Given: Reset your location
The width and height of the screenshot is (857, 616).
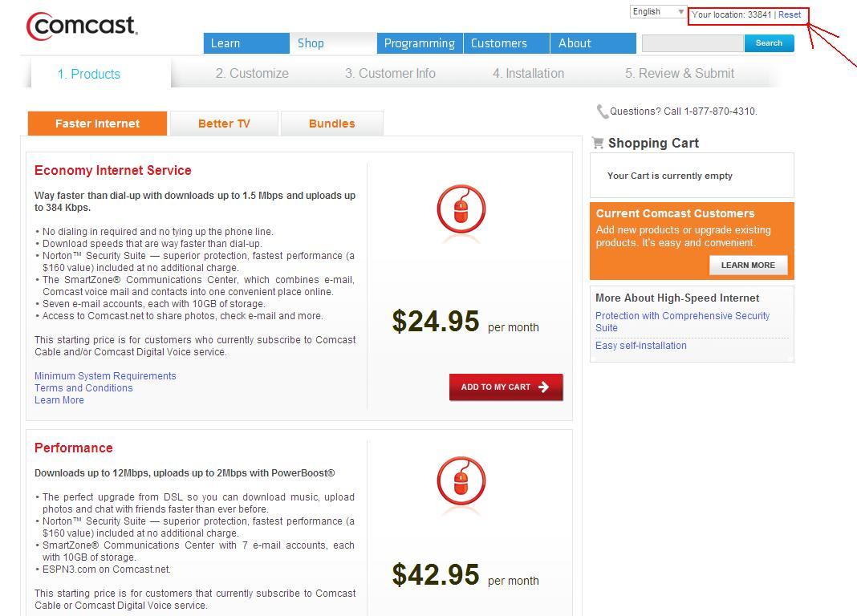Looking at the screenshot, I should (x=790, y=14).
